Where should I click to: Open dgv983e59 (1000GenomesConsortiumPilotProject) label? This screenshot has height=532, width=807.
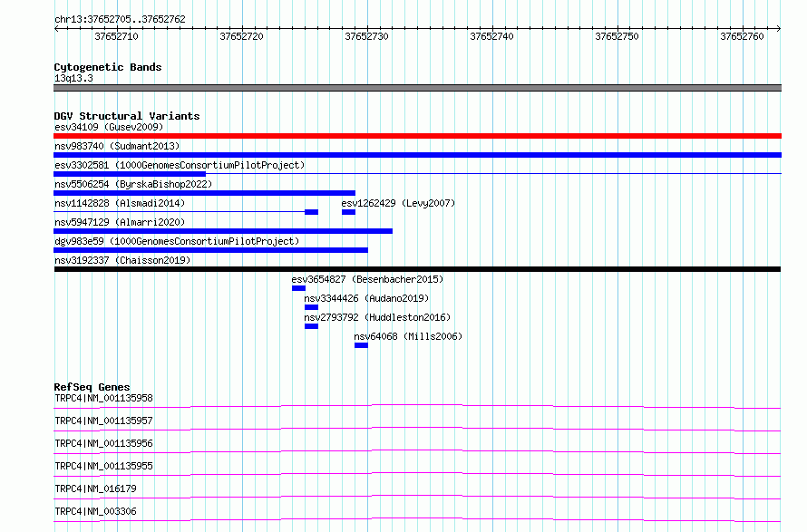[177, 241]
